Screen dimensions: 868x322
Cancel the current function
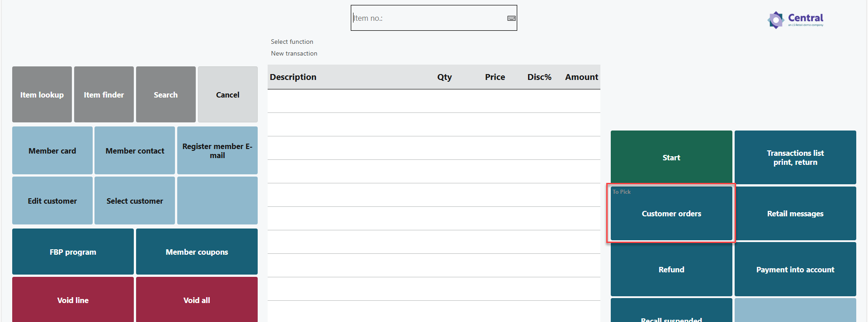[227, 95]
